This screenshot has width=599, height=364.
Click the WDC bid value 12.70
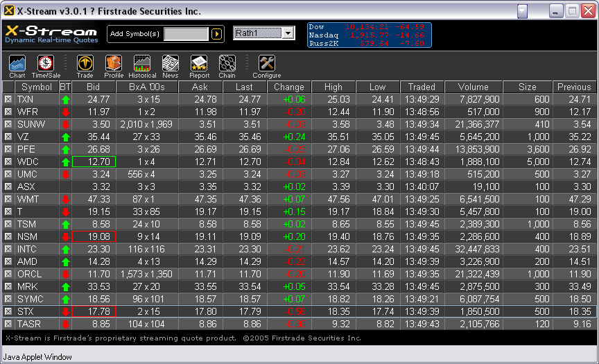[x=94, y=162]
